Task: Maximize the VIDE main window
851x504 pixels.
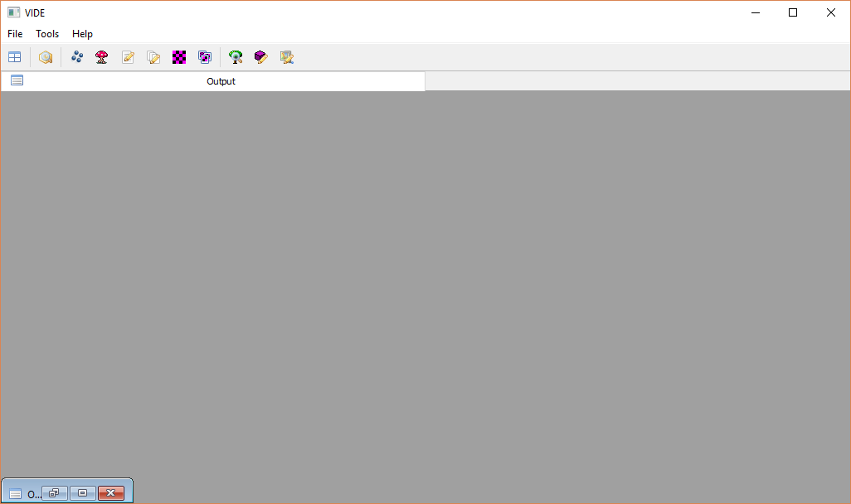Action: (793, 12)
